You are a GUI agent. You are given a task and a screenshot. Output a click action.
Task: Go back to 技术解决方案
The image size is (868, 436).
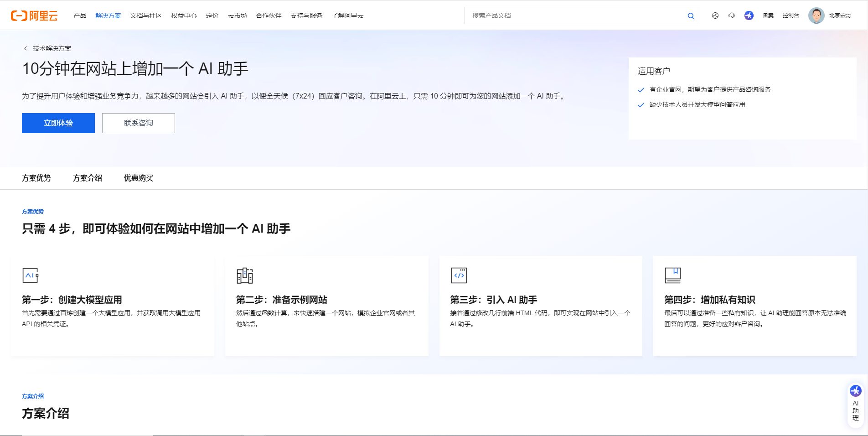coord(52,48)
